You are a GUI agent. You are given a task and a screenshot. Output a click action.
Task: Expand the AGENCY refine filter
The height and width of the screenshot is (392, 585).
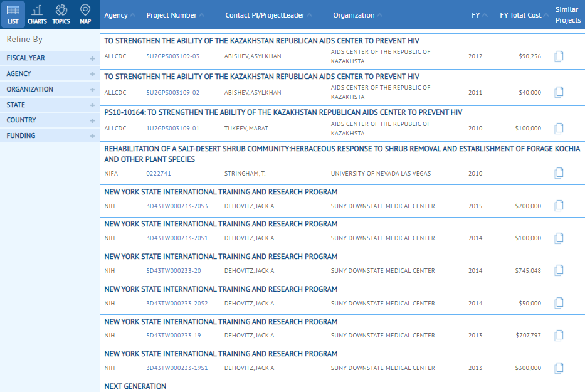50,73
